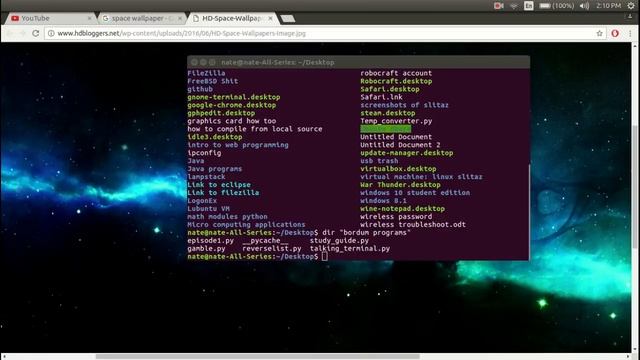This screenshot has height=360, width=640.
Task: Open the battery 100% indicator
Action: [x=557, y=6]
